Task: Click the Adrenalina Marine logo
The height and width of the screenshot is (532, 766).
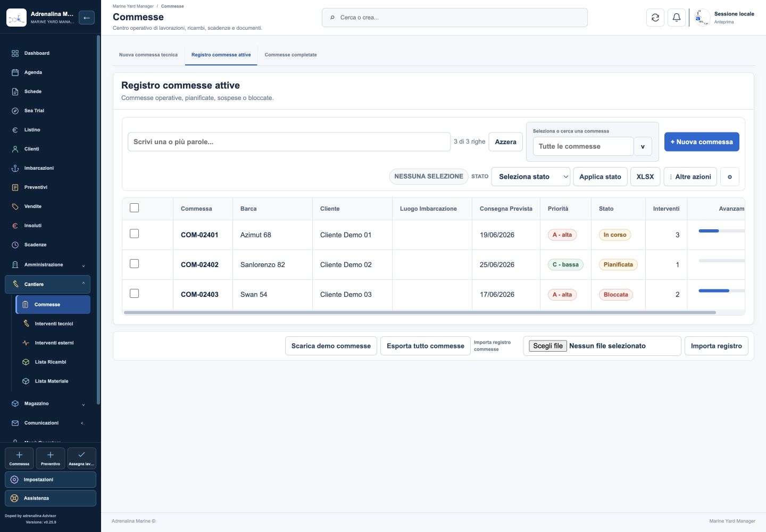Action: (16, 18)
